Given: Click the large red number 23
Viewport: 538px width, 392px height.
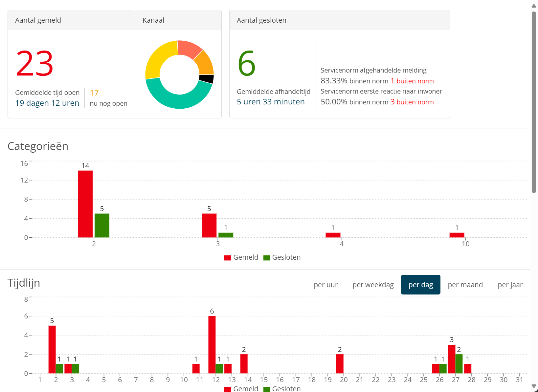Looking at the screenshot, I should (x=34, y=63).
